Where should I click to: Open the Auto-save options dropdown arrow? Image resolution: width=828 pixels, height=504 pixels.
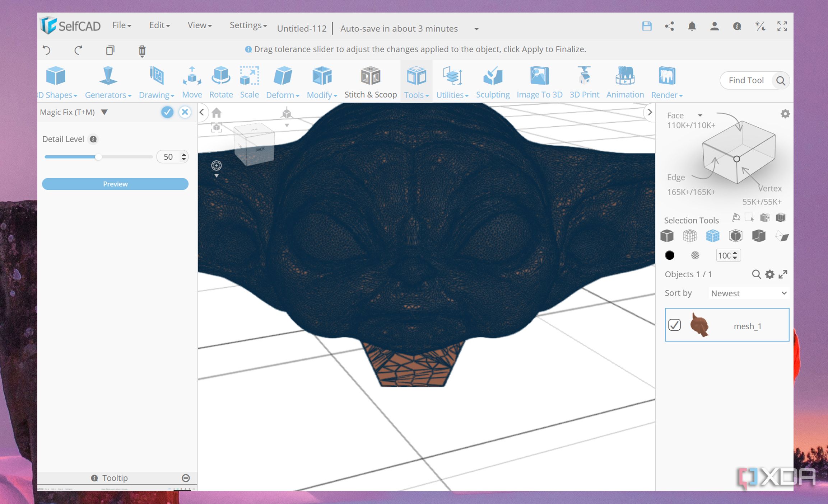(476, 29)
